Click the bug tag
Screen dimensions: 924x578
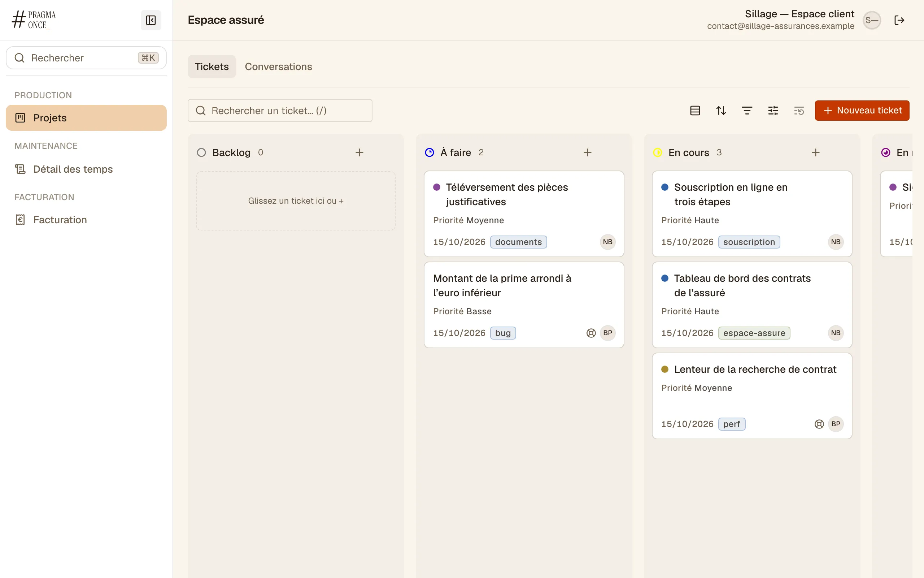click(503, 333)
